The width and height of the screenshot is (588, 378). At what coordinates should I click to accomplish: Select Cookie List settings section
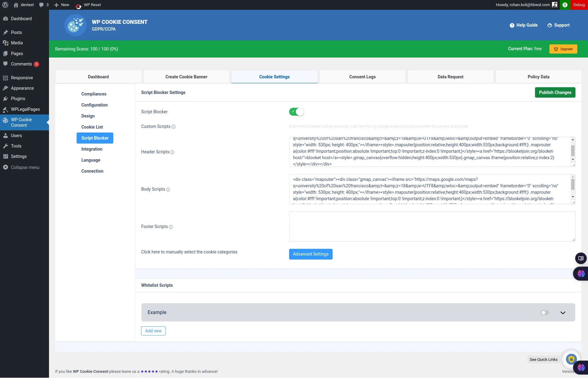click(92, 127)
